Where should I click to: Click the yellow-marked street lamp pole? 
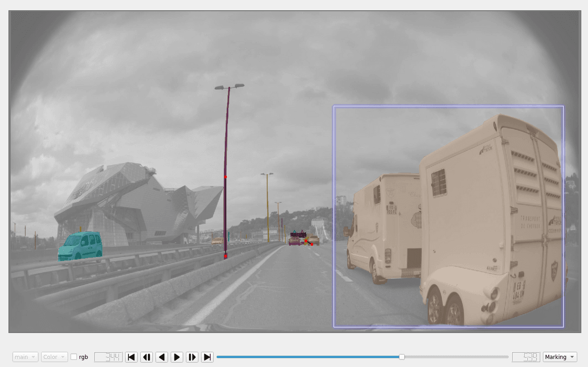pyautogui.click(x=268, y=206)
